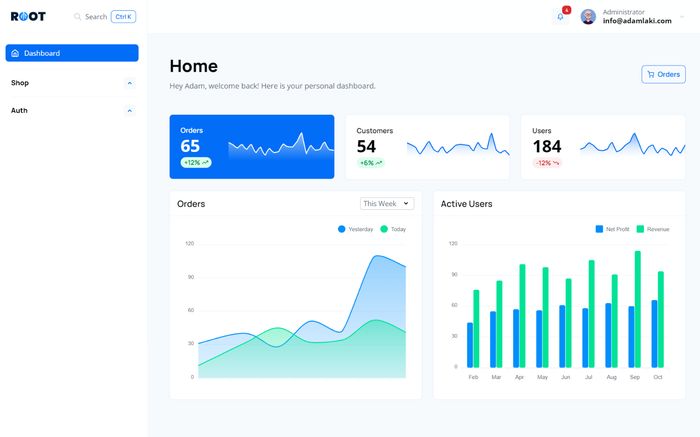Click the info@adamlaki.com email text
This screenshot has height=437, width=700.
tap(637, 21)
